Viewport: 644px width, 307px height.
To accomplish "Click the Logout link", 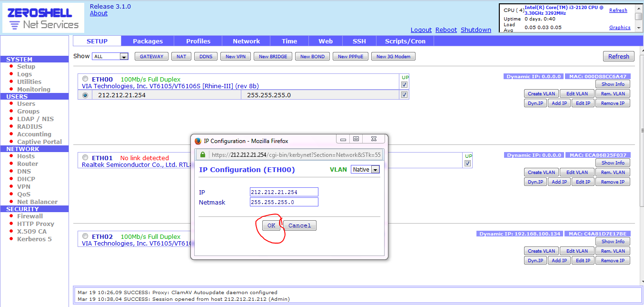I will 421,30.
